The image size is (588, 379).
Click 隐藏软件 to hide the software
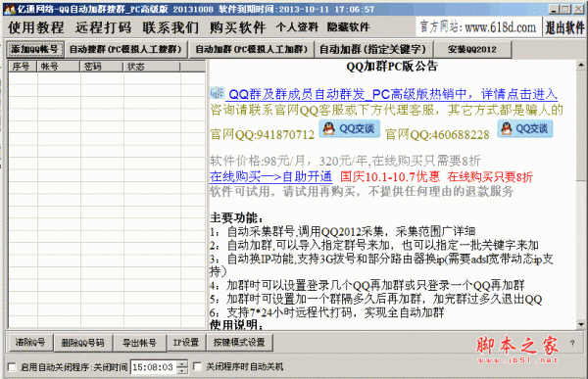(348, 27)
